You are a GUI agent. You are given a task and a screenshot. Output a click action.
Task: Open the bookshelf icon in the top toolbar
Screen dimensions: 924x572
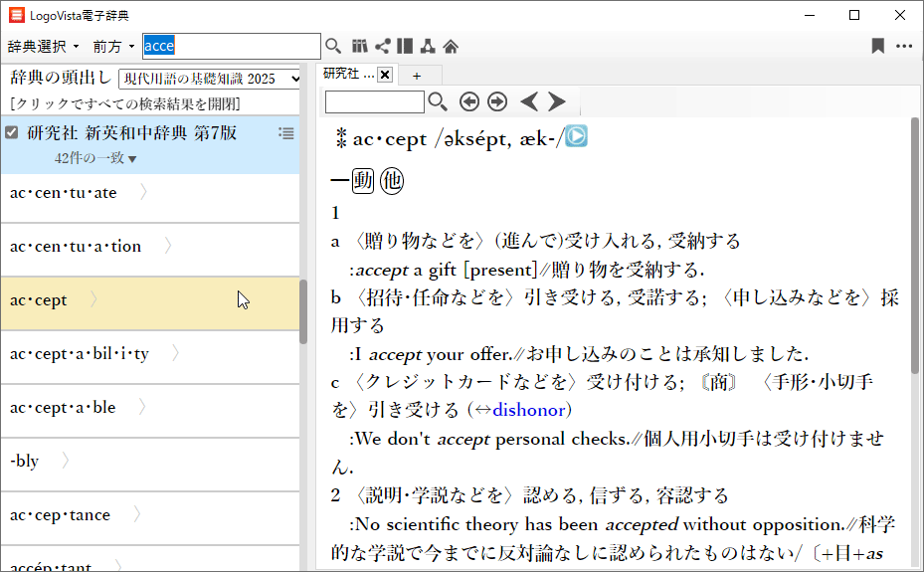(359, 47)
